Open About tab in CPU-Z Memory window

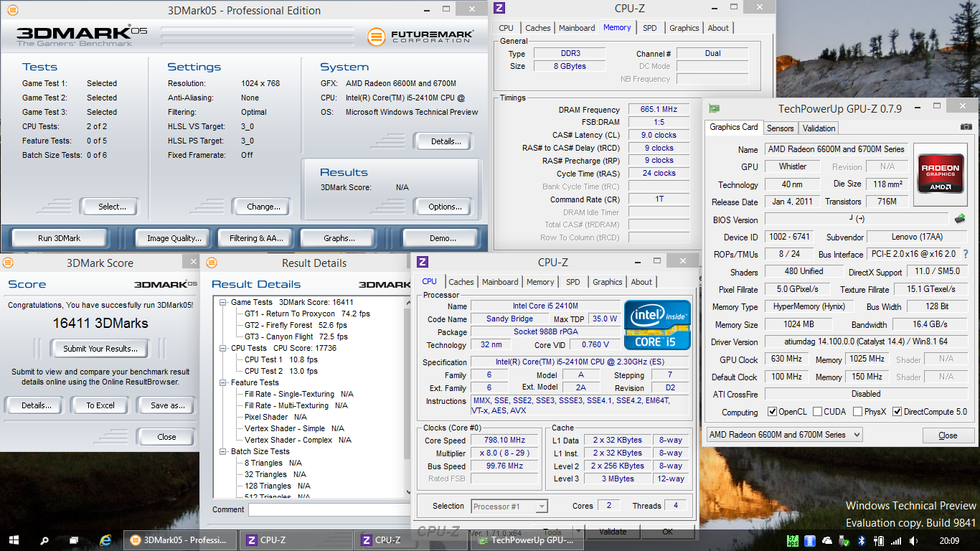(x=718, y=28)
